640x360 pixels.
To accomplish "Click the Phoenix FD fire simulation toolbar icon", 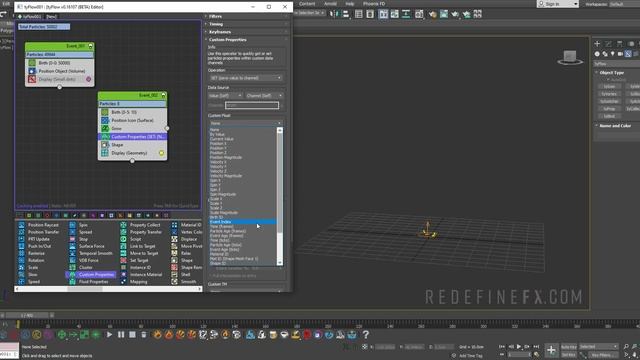I will (x=158, y=335).
